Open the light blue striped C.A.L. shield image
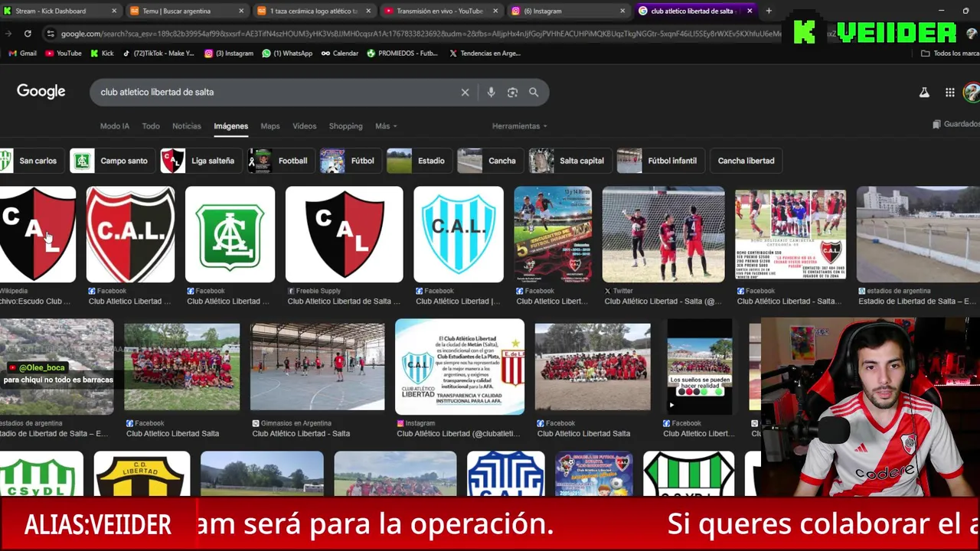The width and height of the screenshot is (980, 551). coord(459,235)
